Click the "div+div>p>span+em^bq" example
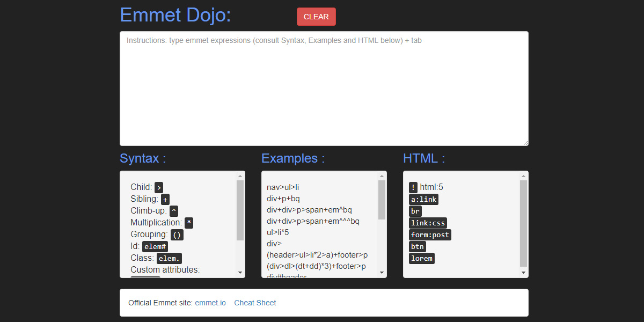Image resolution: width=644 pixels, height=322 pixels. [309, 210]
